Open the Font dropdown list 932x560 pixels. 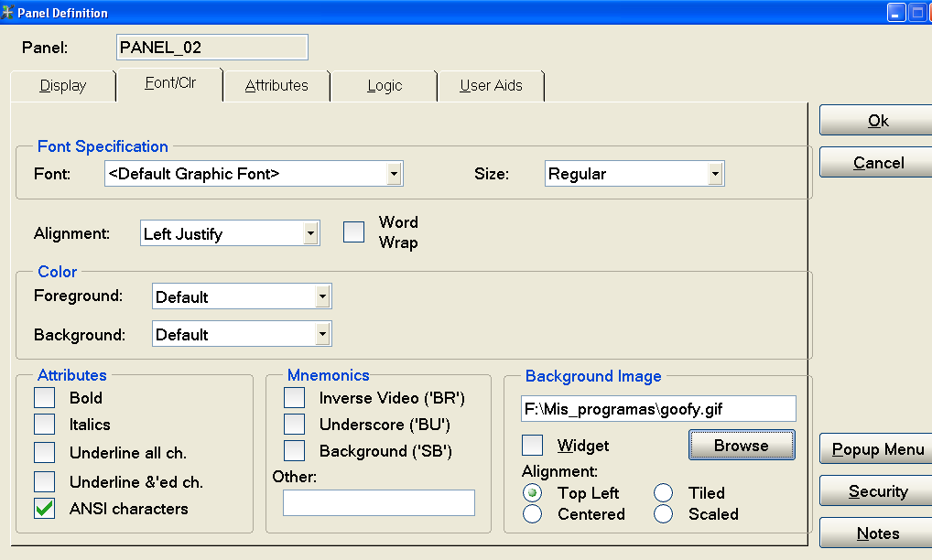[393, 174]
